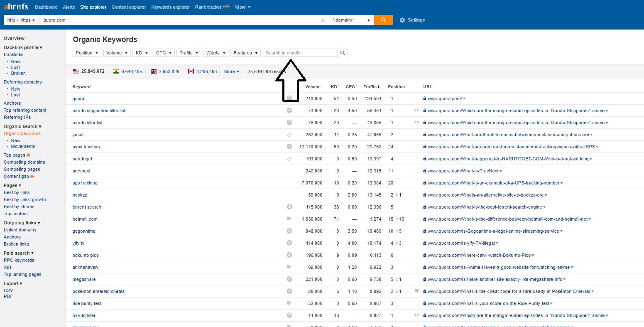Click the video icon in the hotmail.com row
The width and height of the screenshot is (644, 327).
(289, 219)
